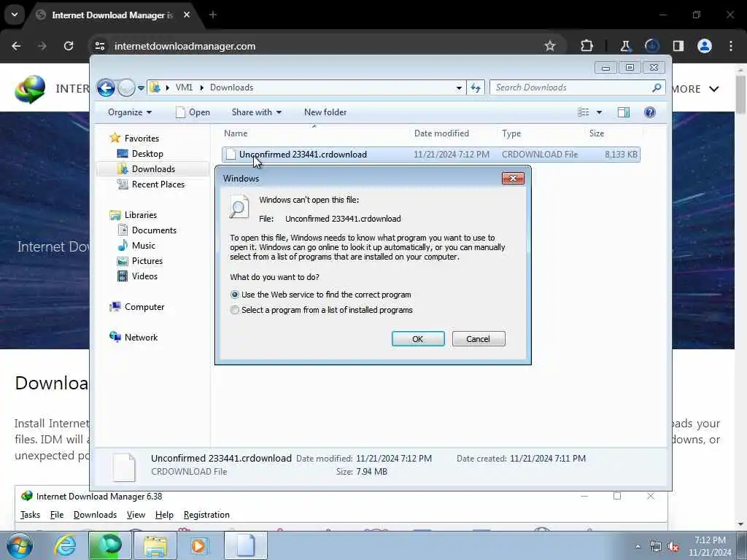
Task: Click the Explorer back navigation arrow
Action: (106, 87)
